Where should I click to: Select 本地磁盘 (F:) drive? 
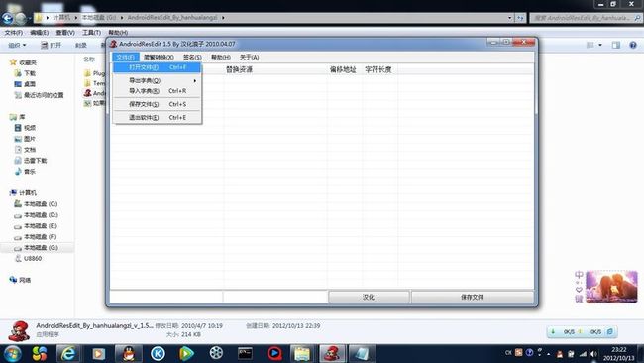click(41, 237)
